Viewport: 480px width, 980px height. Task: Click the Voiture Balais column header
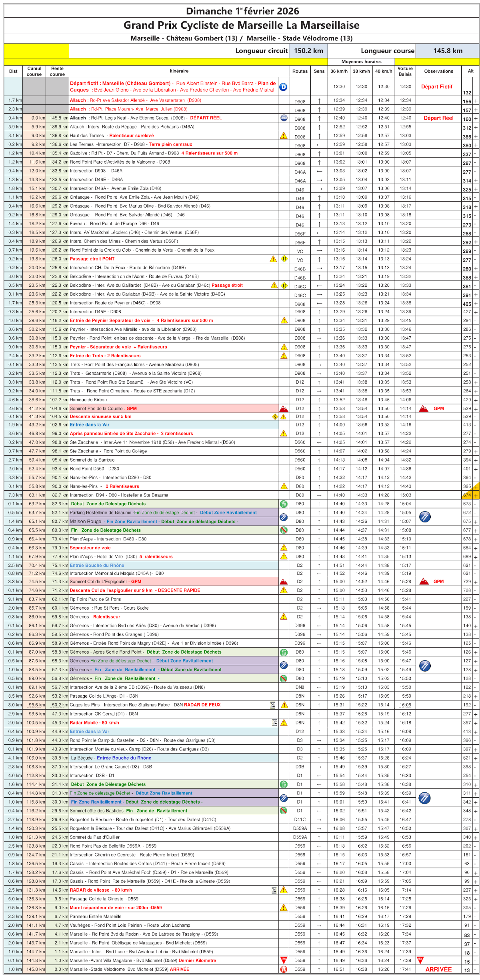point(405,71)
